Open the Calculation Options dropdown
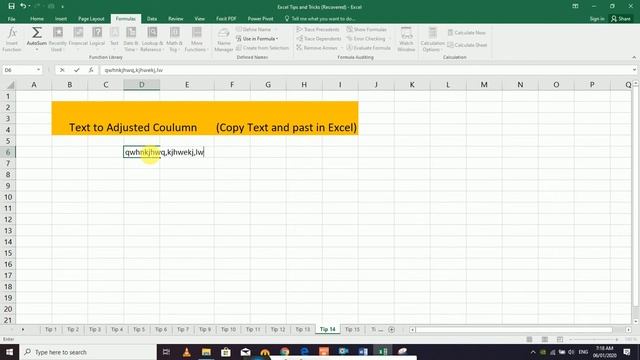 tap(432, 39)
